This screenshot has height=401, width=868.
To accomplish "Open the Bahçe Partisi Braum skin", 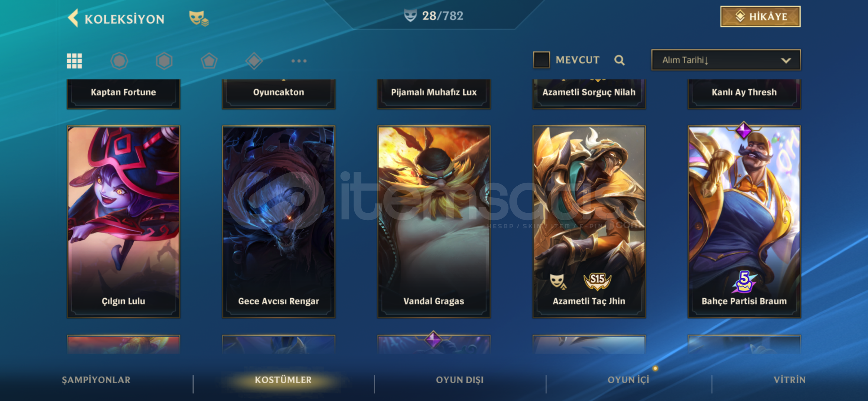I will (744, 222).
